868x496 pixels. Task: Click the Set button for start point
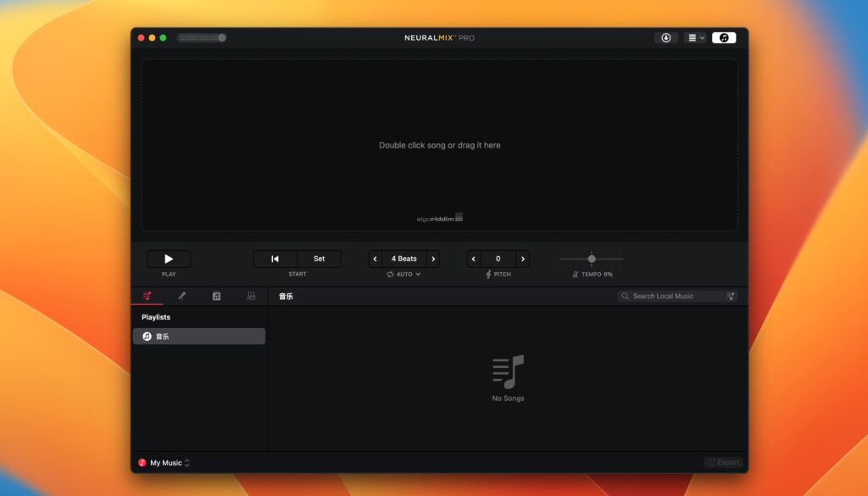click(320, 259)
